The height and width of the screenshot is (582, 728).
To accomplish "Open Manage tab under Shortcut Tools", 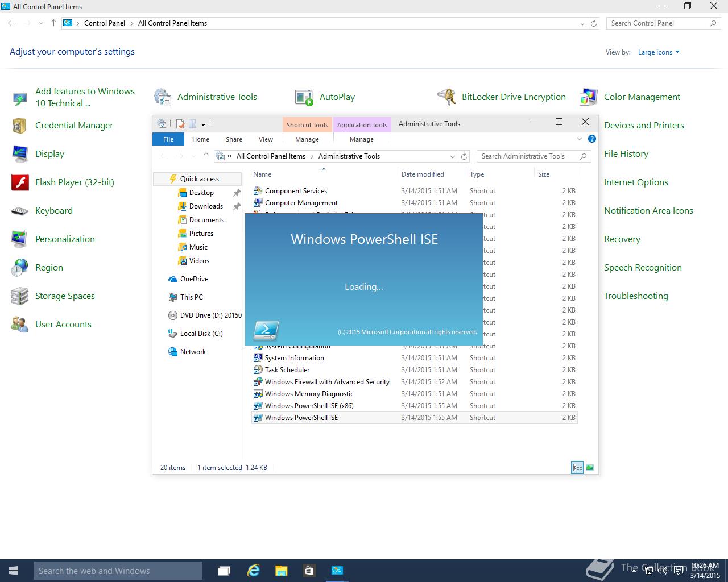I will coord(307,139).
